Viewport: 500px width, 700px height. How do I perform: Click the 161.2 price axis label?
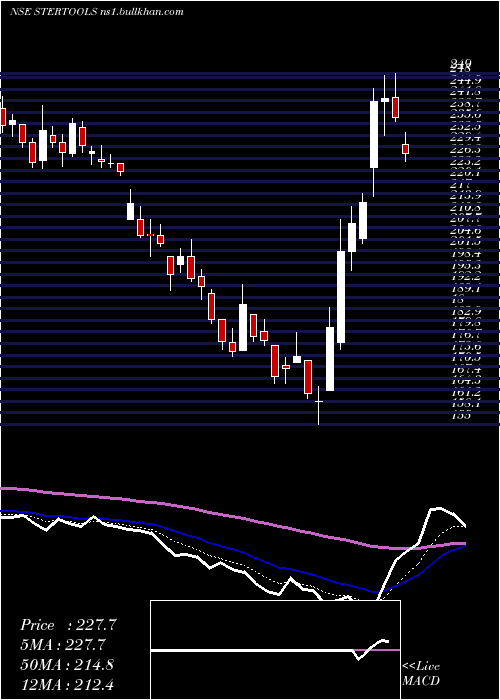[465, 392]
